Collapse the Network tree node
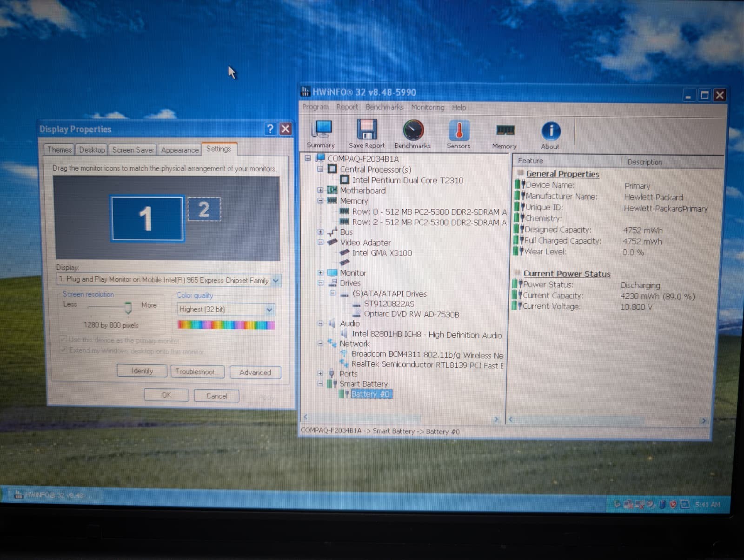Image resolution: width=744 pixels, height=560 pixels. pyautogui.click(x=320, y=343)
